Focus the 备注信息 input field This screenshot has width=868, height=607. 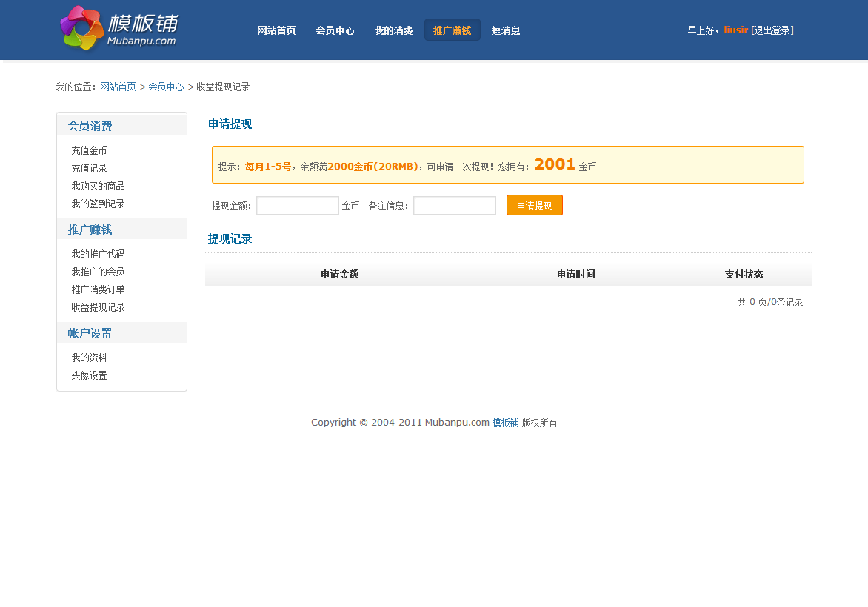tap(454, 206)
